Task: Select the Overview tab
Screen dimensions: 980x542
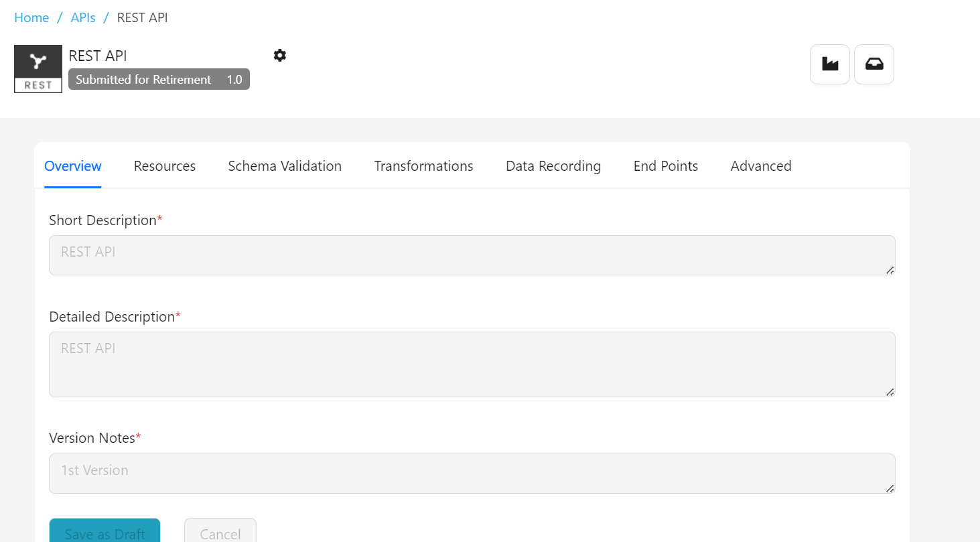Action: tap(73, 166)
